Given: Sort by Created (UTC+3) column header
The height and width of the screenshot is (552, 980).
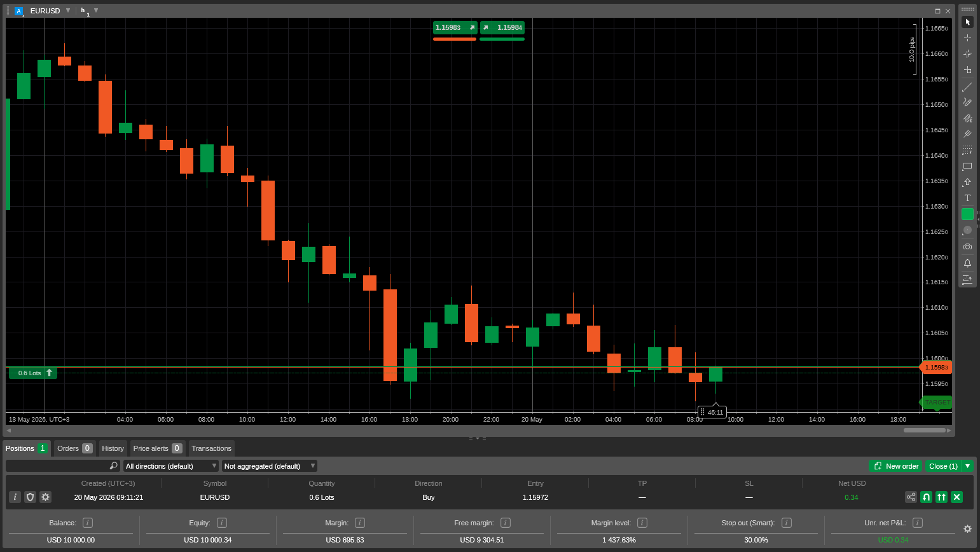Looking at the screenshot, I should coord(108,483).
